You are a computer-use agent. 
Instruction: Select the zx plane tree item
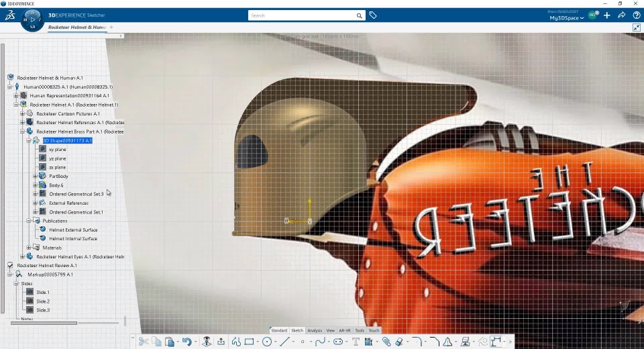click(58, 167)
